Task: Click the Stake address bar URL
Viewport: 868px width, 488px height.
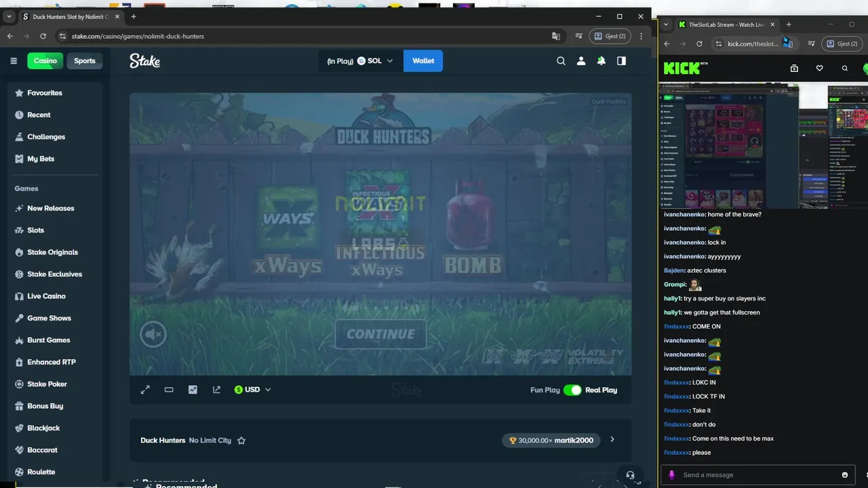Action: pos(138,36)
